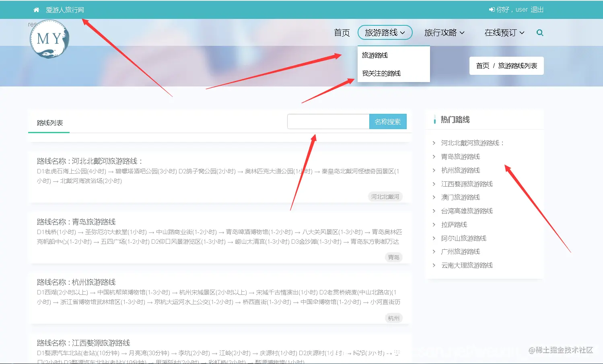This screenshot has width=603, height=364.
Task: Open 江西婺源旅游路线 in the 热门路线 sidebar
Action: point(467,184)
